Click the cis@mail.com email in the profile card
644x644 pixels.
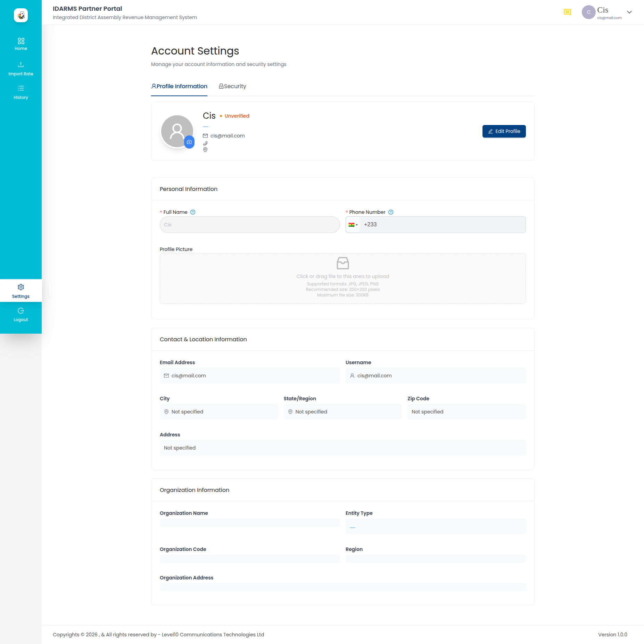click(228, 136)
